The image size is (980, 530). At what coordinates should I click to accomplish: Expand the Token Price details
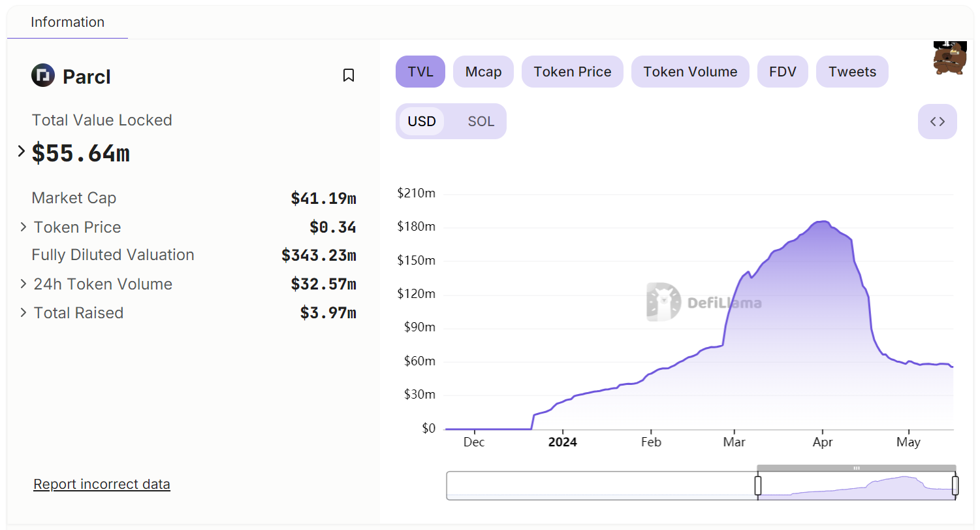24,227
